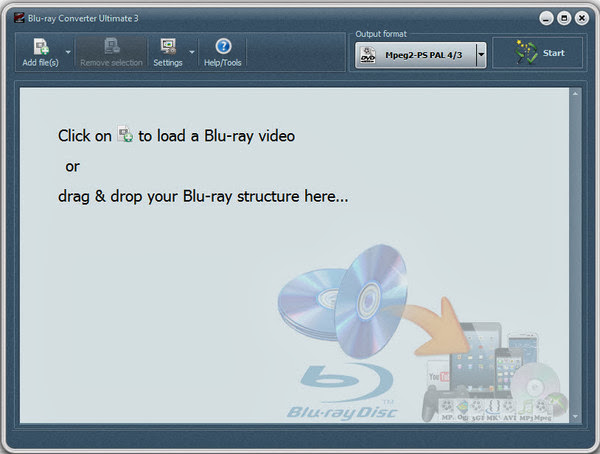Click the Blu-ray Converter Ultimate 3 app icon

click(19, 18)
